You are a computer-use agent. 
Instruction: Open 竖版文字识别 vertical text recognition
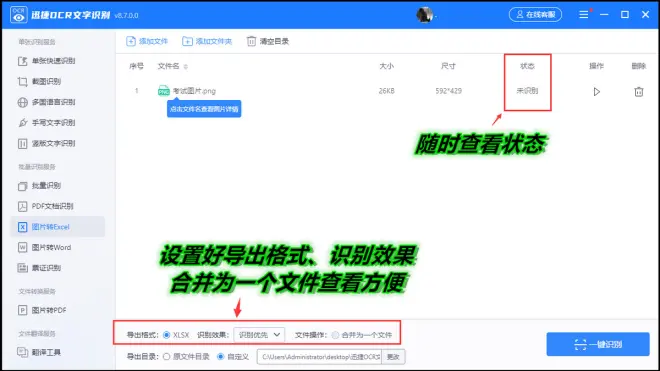click(46, 144)
